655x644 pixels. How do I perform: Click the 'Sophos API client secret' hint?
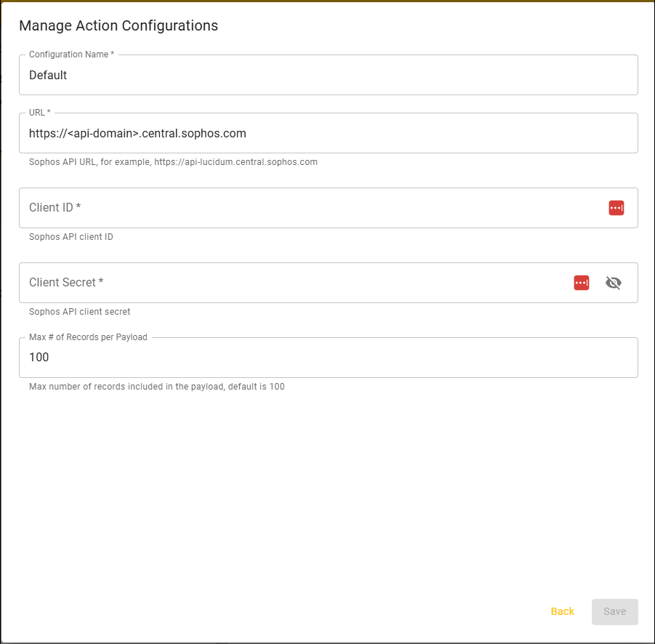(79, 312)
